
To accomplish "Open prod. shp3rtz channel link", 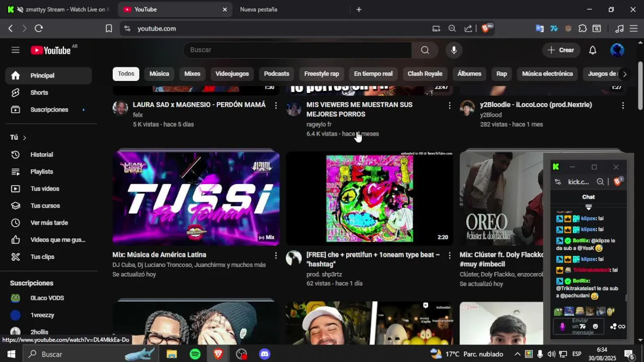I will 324,275.
